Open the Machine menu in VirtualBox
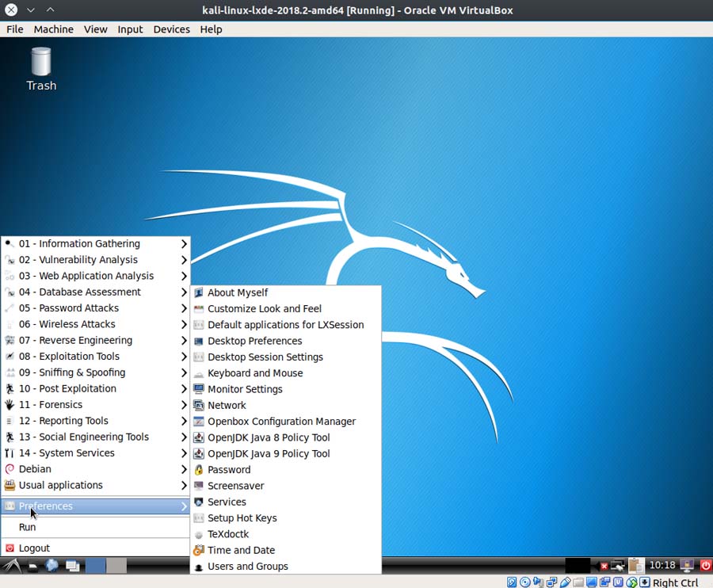Viewport: 713px width, 588px height. pyautogui.click(x=53, y=29)
